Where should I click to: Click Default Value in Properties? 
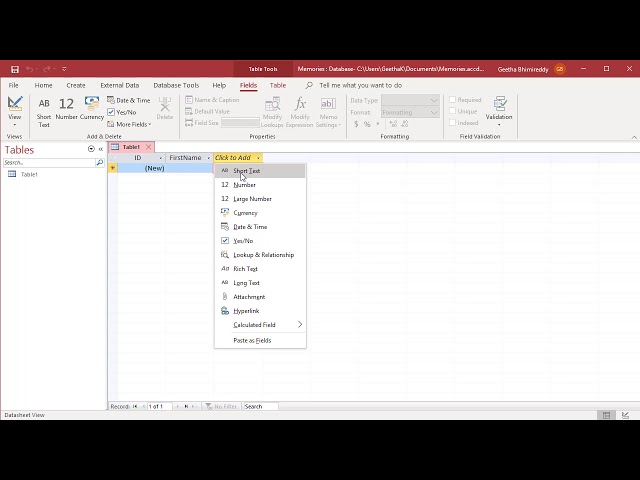pyautogui.click(x=207, y=111)
